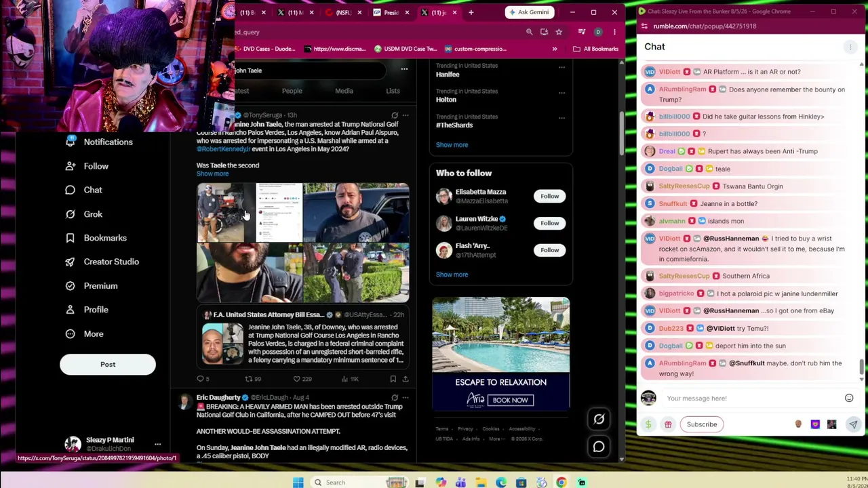Follow Flash 'Arry
This screenshot has width=868, height=488.
[x=550, y=250]
